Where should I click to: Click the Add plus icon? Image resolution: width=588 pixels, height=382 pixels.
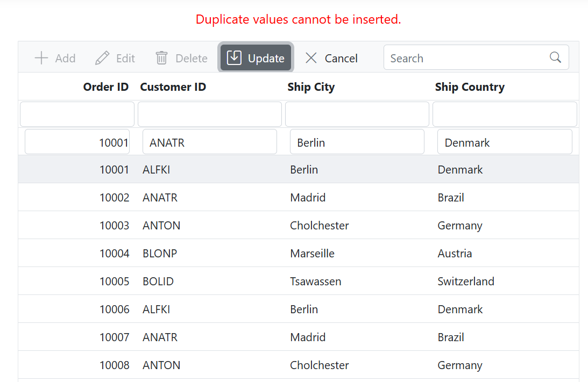coord(41,58)
